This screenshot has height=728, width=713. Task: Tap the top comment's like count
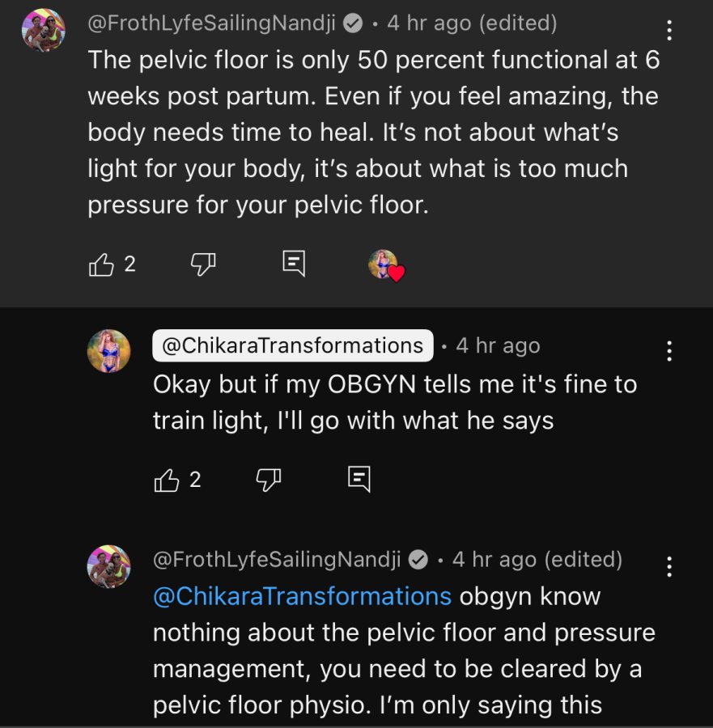pos(130,265)
